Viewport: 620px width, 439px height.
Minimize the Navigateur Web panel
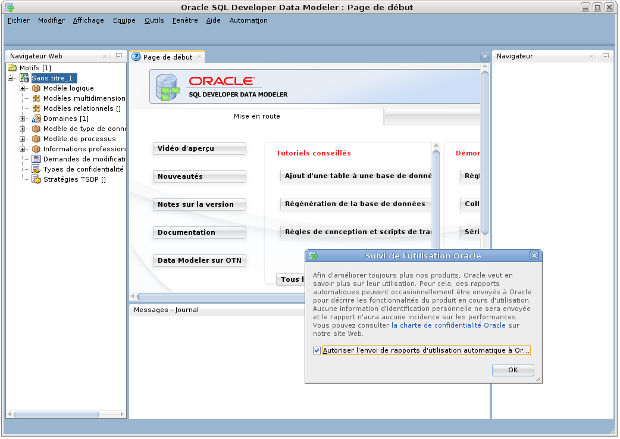pyautogui.click(x=119, y=56)
